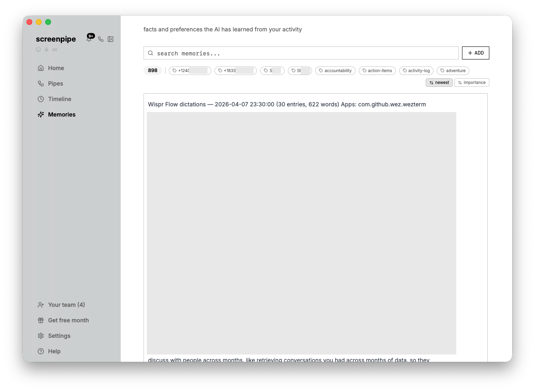This screenshot has height=392, width=535.
Task: Collapse the sidebar panel icon
Action: pos(111,39)
